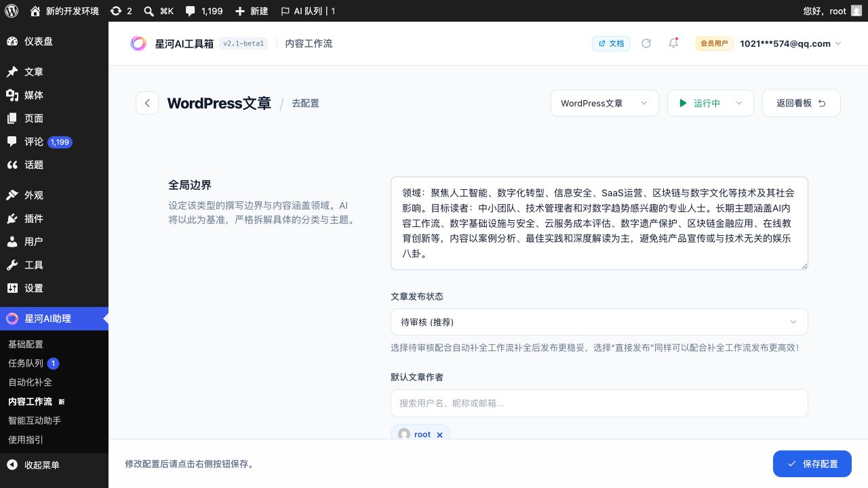The image size is (868, 488).
Task: Go to 智能互动助手 submenu
Action: tap(35, 420)
